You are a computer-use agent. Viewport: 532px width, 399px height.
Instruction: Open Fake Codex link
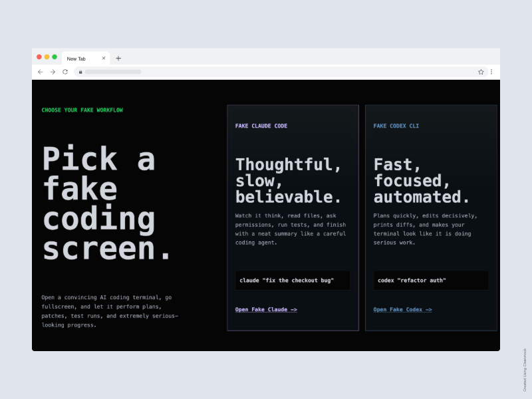pos(402,309)
